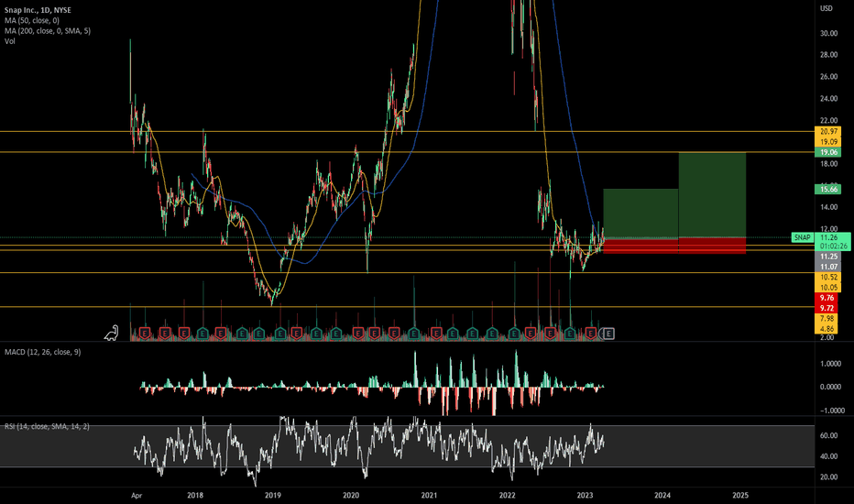Click the 2018 label on time axis

pyautogui.click(x=195, y=495)
